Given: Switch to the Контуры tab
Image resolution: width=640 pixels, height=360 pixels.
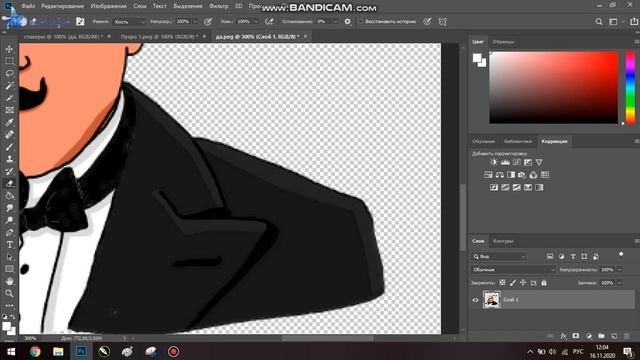Looking at the screenshot, I should click(x=503, y=241).
